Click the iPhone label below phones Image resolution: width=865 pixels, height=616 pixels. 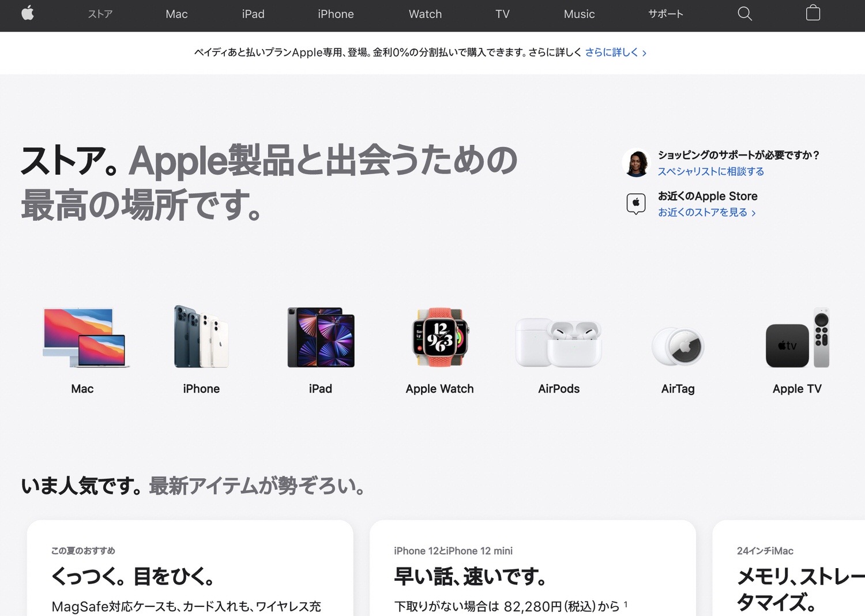click(x=201, y=389)
